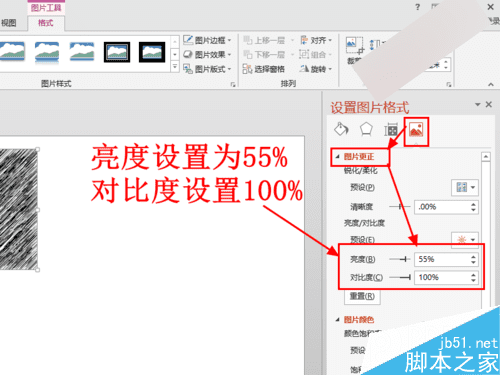Open Help question mark icon
This screenshot has height=375, width=500.
pos(418,7)
